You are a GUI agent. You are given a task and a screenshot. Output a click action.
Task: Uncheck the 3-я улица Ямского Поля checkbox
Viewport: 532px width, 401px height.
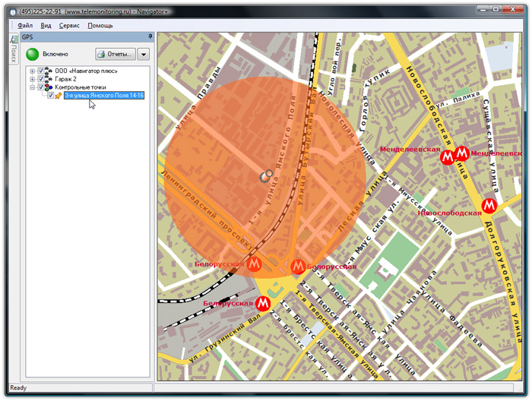coord(50,96)
